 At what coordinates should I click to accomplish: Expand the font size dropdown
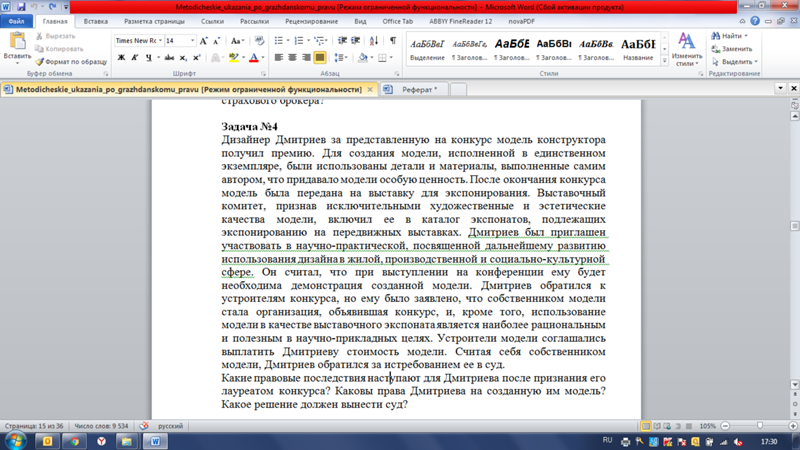pos(192,41)
